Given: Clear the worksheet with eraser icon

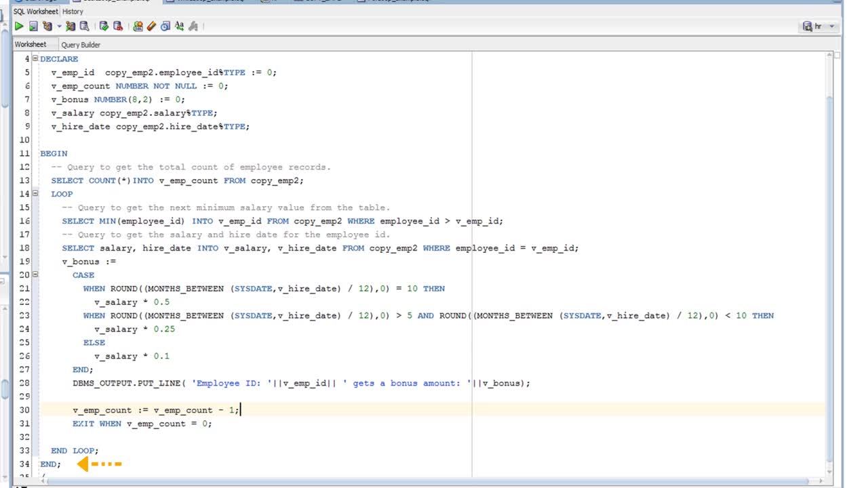Looking at the screenshot, I should pyautogui.click(x=152, y=26).
